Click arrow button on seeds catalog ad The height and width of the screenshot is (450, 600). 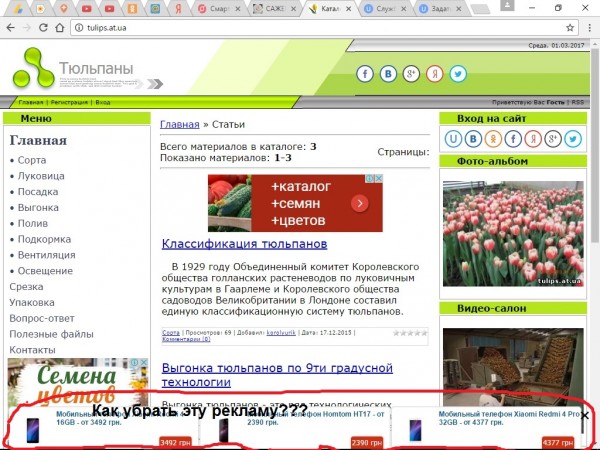click(x=360, y=203)
